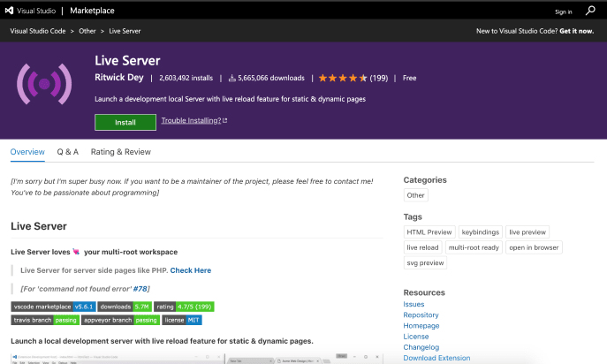Click the vscode marketplace v5.6.1 badge
This screenshot has height=364, width=607.
[53, 307]
